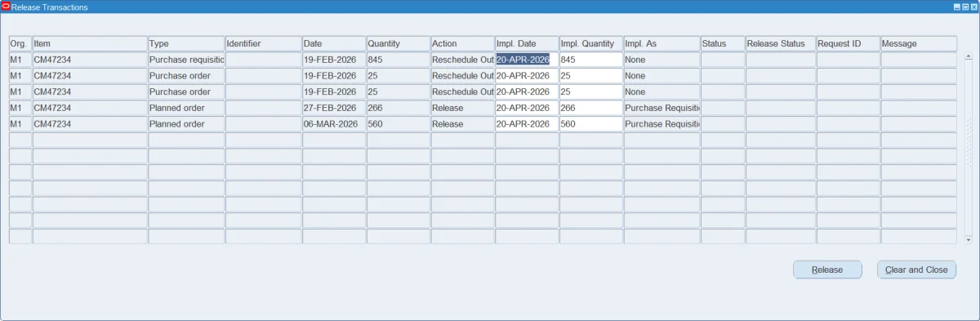The width and height of the screenshot is (980, 321).
Task: Click the Quantity cell showing 845
Action: (x=399, y=60)
